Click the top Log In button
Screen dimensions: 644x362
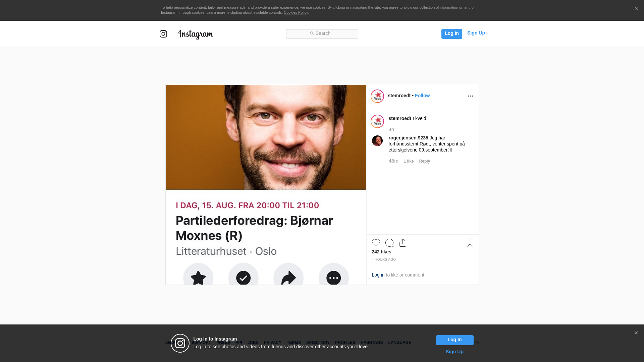[452, 34]
